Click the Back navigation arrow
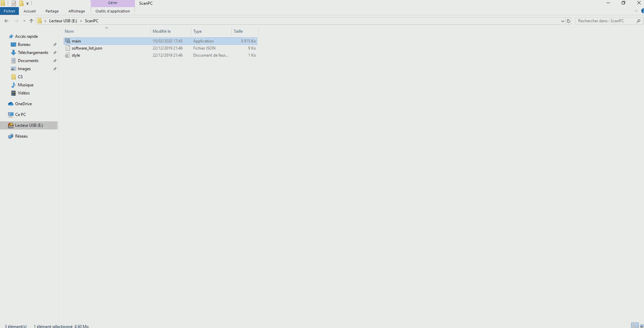Image resolution: width=644 pixels, height=328 pixels. tap(6, 21)
